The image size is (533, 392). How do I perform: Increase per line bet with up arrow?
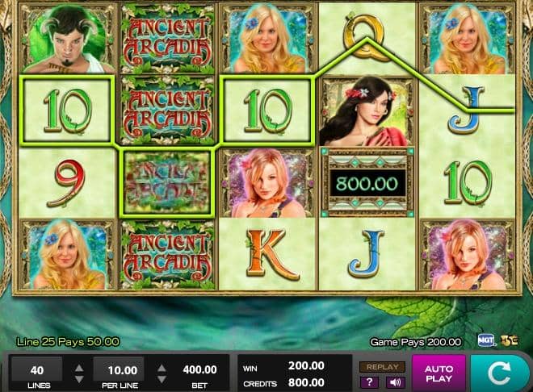click(x=162, y=368)
